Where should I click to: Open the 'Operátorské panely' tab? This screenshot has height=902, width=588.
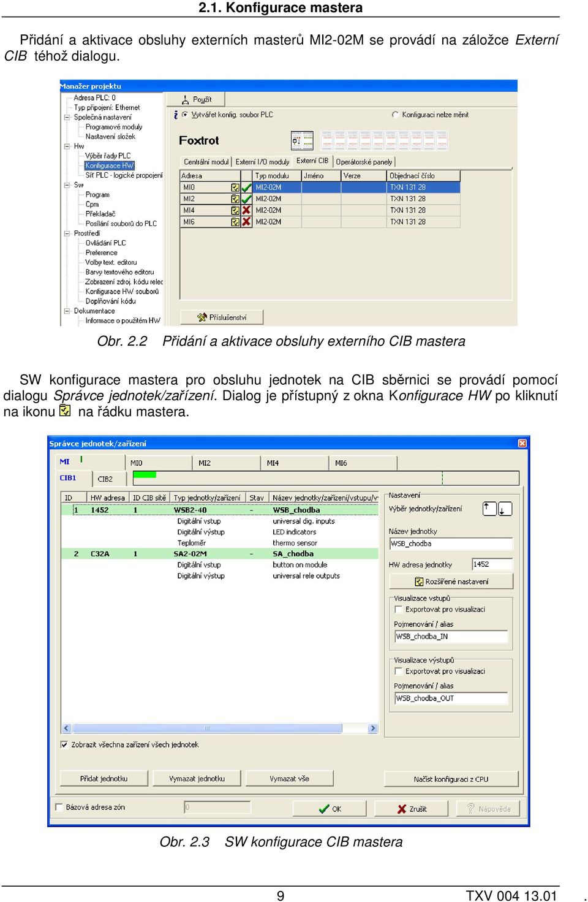364,162
